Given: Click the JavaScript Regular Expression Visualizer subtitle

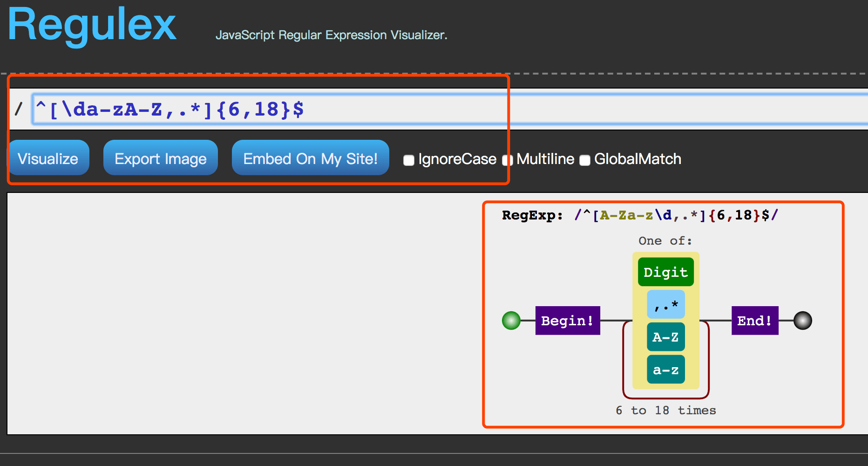Looking at the screenshot, I should point(332,35).
